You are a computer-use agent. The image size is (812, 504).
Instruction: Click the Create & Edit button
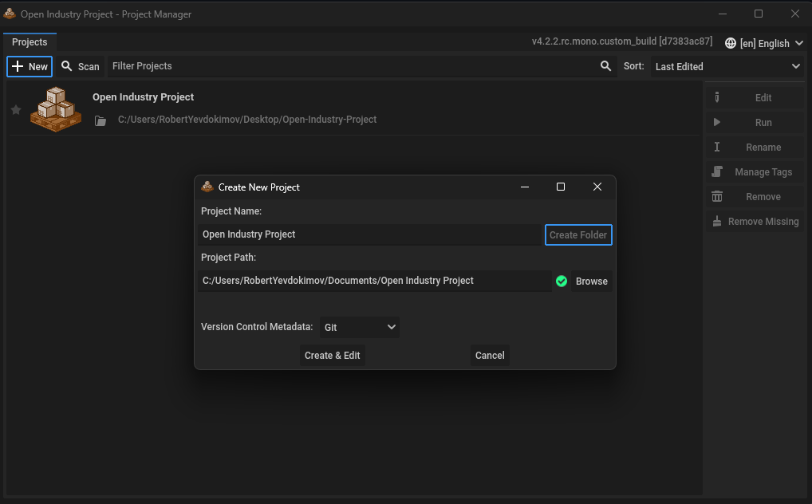pos(333,356)
